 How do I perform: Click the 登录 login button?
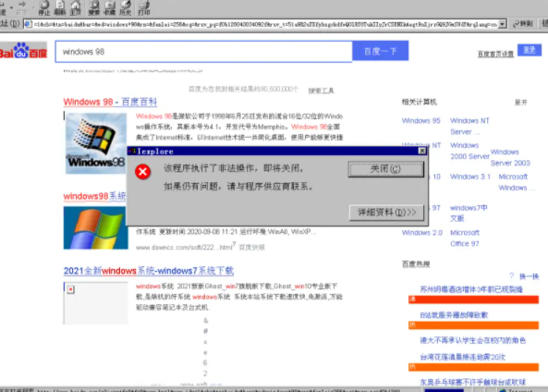point(530,50)
